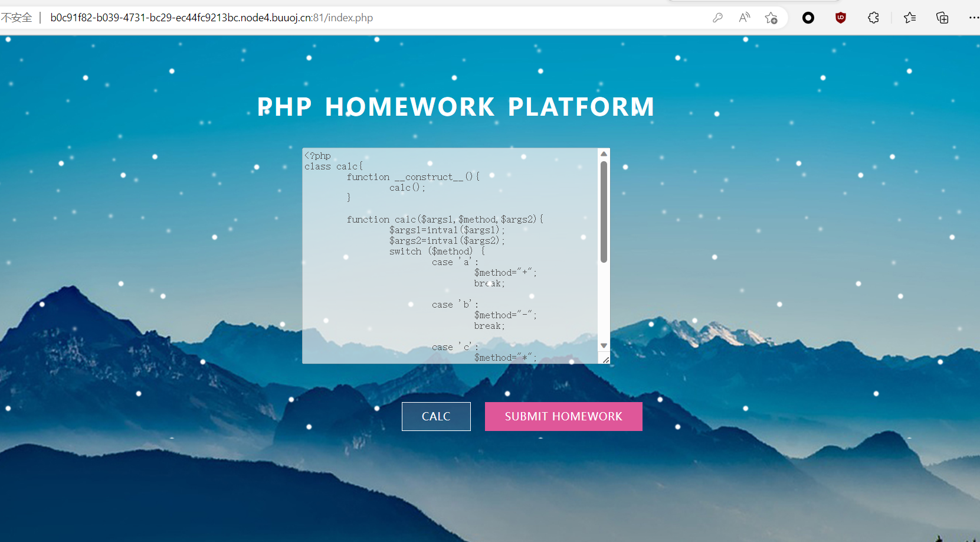Image resolution: width=980 pixels, height=542 pixels.
Task: Start Read aloud for this page
Action: (744, 18)
